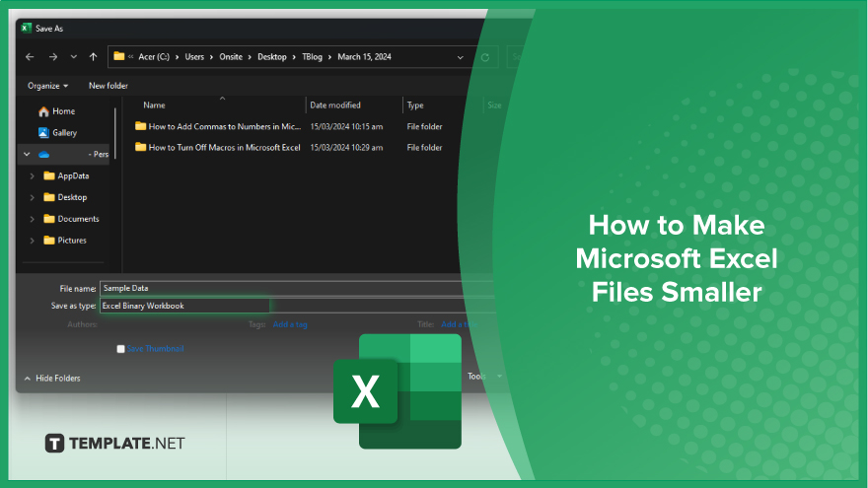
Task: Select March 15, 2024 breadcrumb segment
Action: (364, 57)
